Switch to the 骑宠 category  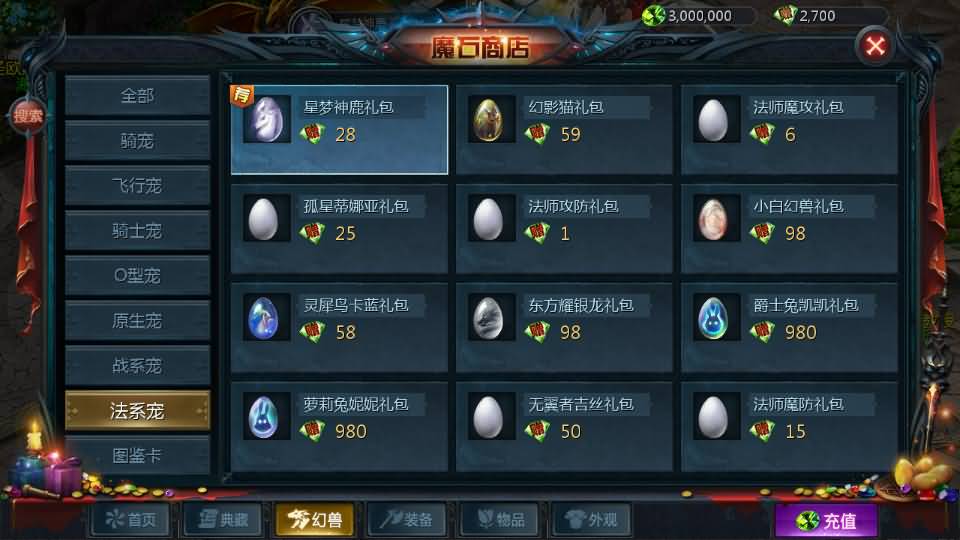137,141
